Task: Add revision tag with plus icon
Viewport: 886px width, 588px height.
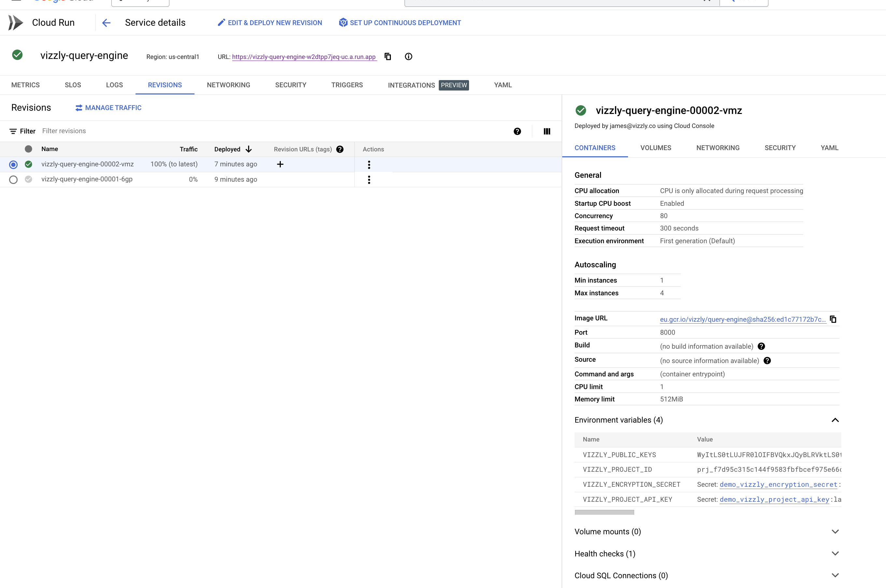Action: click(280, 164)
